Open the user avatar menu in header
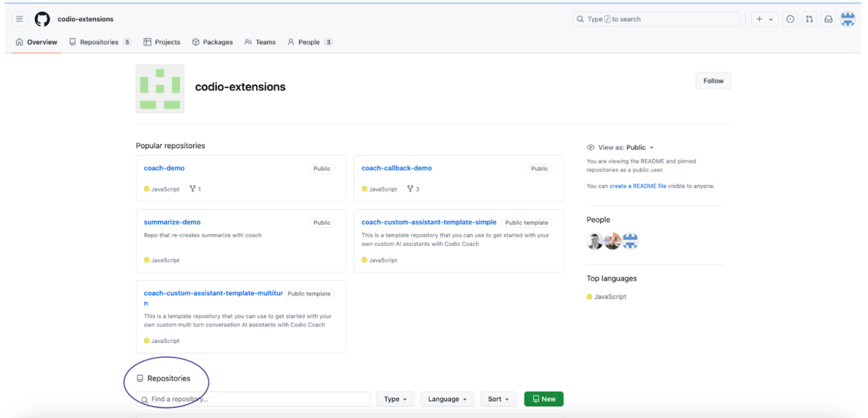Viewport: 868px width, 418px height. click(x=848, y=19)
